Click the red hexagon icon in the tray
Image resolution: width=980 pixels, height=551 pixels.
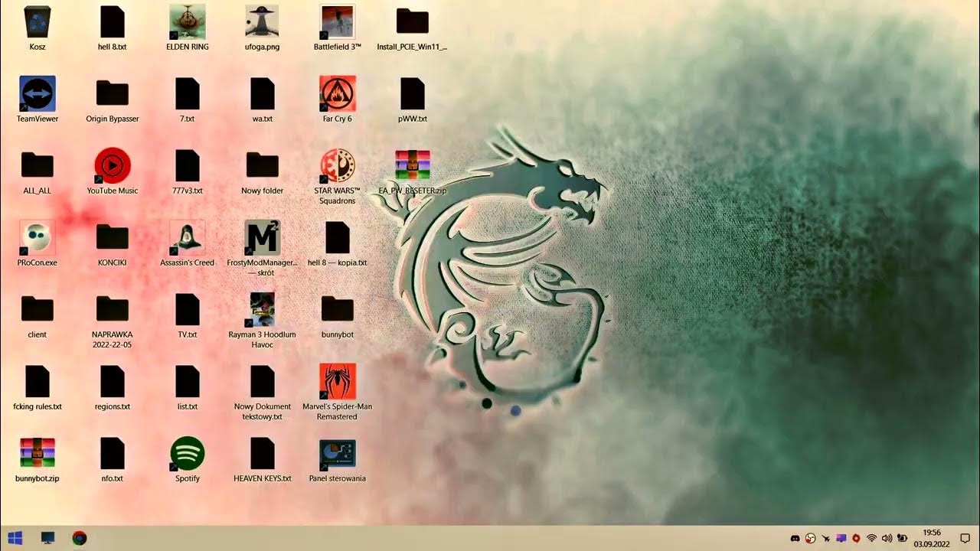coord(856,539)
